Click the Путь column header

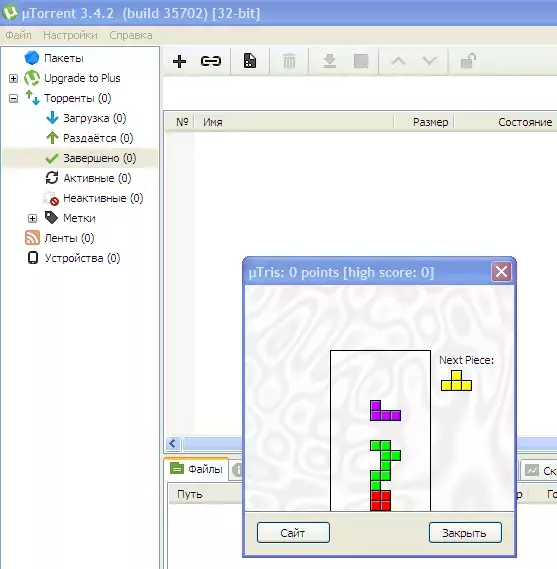(205, 494)
